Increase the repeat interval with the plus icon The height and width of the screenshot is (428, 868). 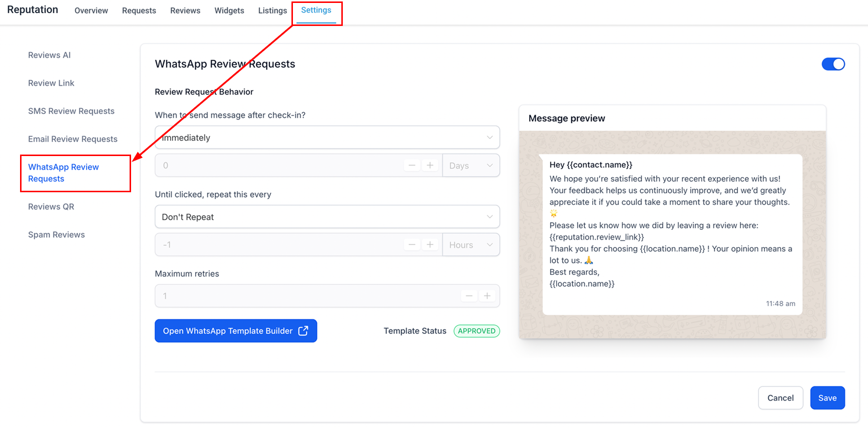(430, 245)
